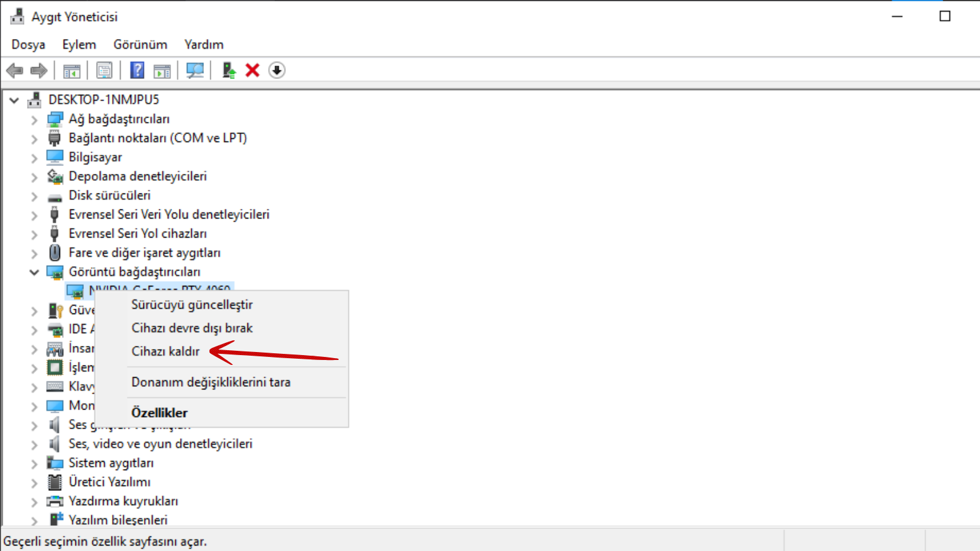Click the disable device down-arrow icon
The width and height of the screenshot is (980, 551).
point(277,70)
